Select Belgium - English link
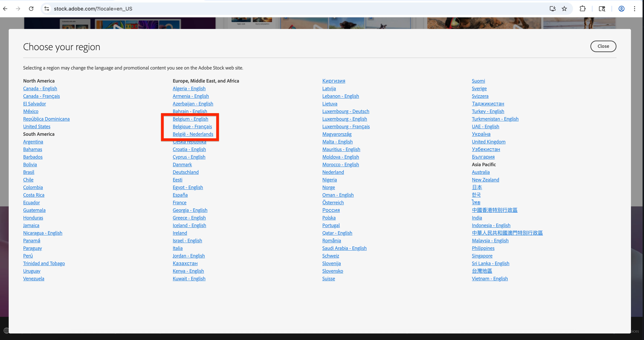This screenshot has height=340, width=644. pos(191,119)
